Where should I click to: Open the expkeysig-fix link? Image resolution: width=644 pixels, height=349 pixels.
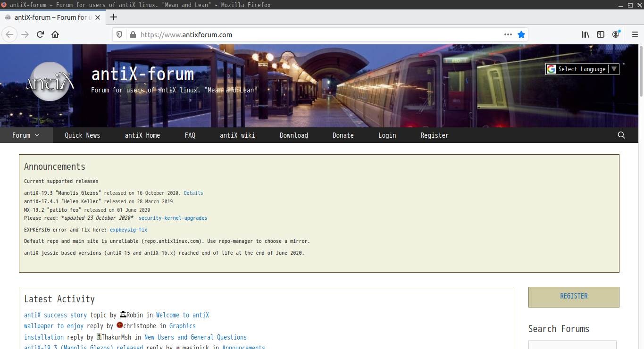coord(128,230)
